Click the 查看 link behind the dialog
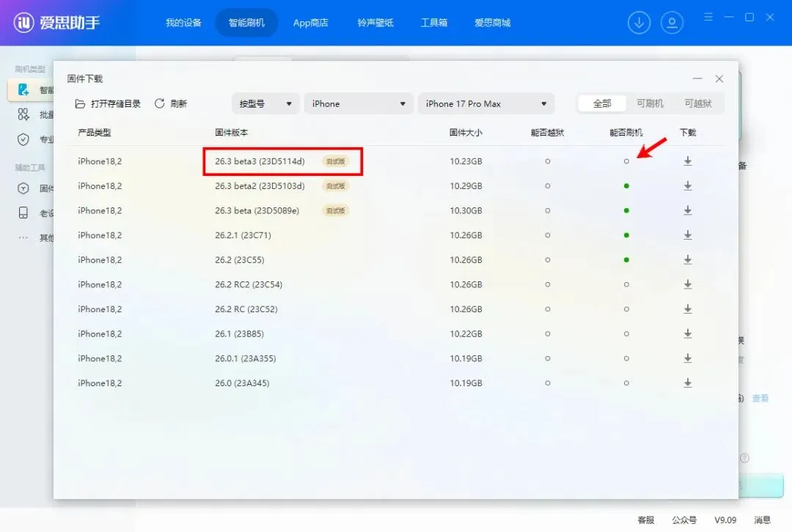 coord(760,398)
